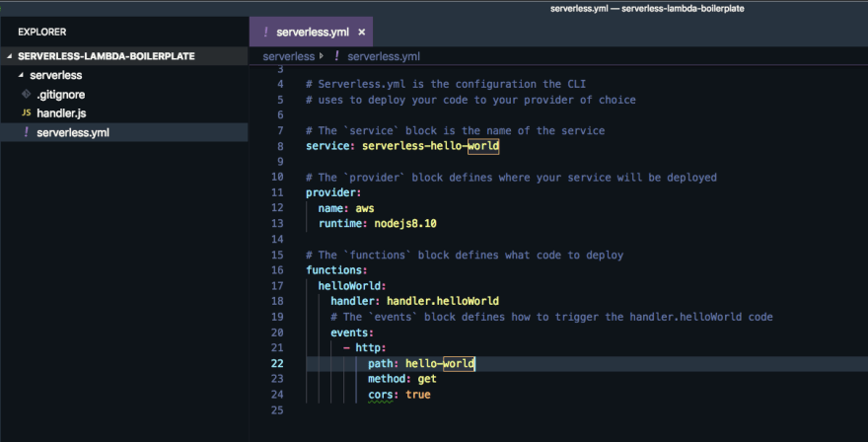The width and height of the screenshot is (868, 442).
Task: Click the 'nodejs8.10' runtime value
Action: pyautogui.click(x=405, y=224)
